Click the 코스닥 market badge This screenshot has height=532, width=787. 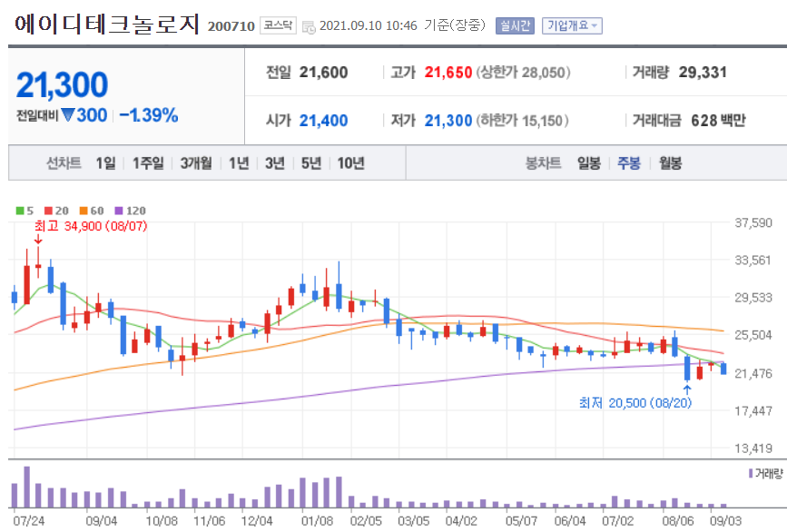[x=279, y=25]
